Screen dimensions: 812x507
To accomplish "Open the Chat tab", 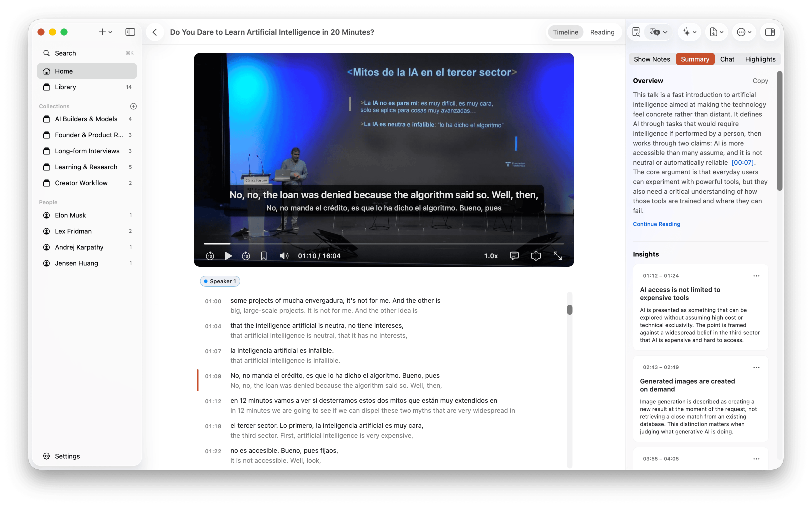I will (727, 59).
